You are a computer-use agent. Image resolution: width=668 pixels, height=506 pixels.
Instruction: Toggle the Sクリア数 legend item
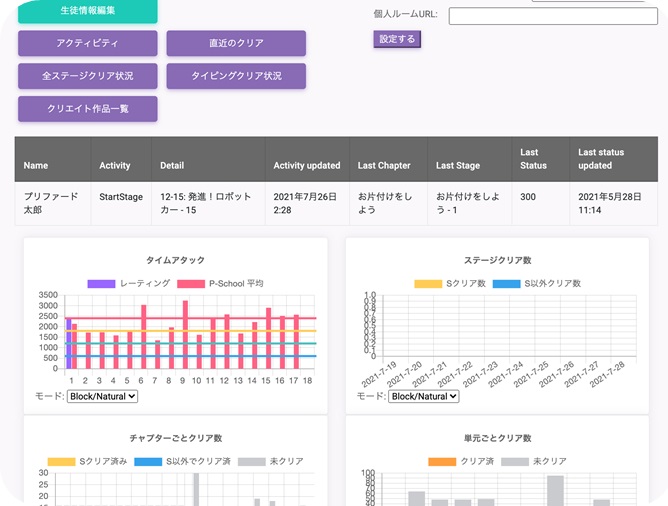tap(450, 284)
